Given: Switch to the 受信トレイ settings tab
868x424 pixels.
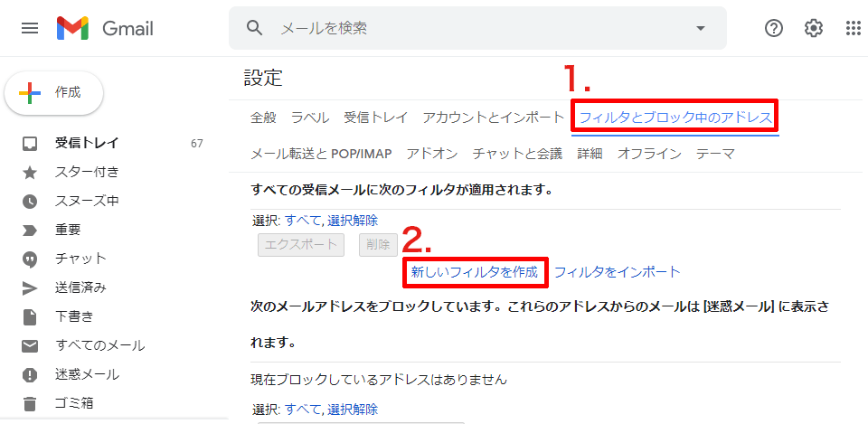Looking at the screenshot, I should pos(376,118).
